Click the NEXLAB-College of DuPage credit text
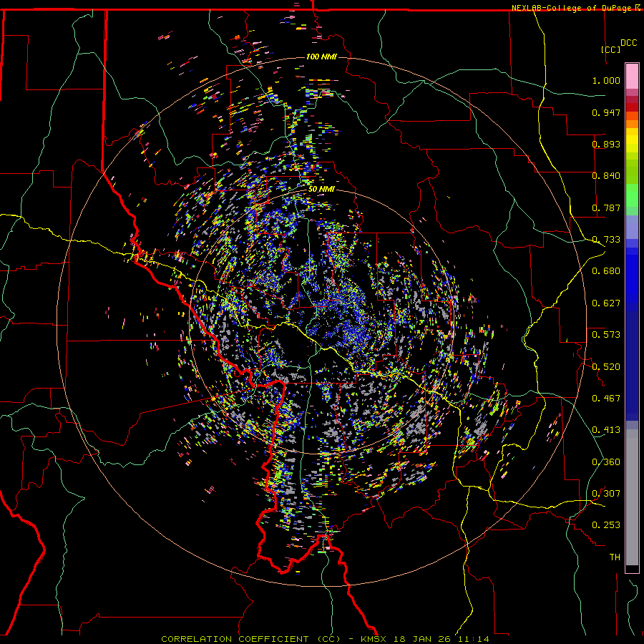The image size is (644, 644). click(x=571, y=8)
